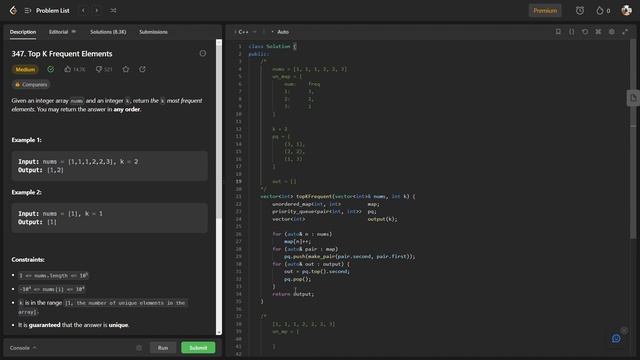Screen dimensions: 640x360
Task: Click the LeetCode logo
Action: 13,10
